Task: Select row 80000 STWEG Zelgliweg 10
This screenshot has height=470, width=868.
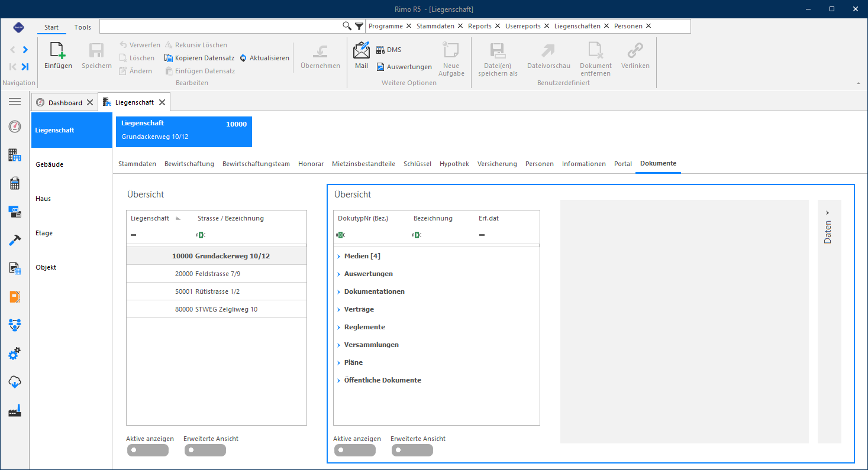Action: coord(217,309)
